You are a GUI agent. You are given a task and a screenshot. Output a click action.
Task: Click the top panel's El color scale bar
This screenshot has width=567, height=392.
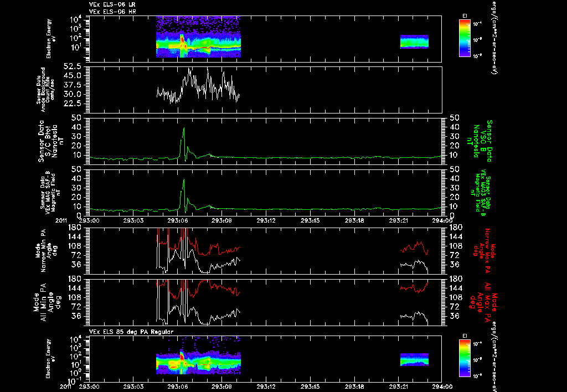[x=465, y=38]
